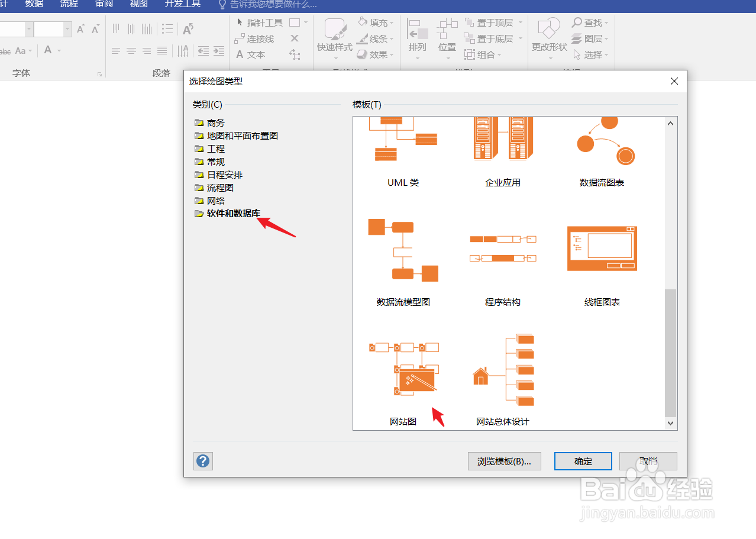This screenshot has width=756, height=539.
Task: Open the font size dropdown arrow
Action: [67, 29]
